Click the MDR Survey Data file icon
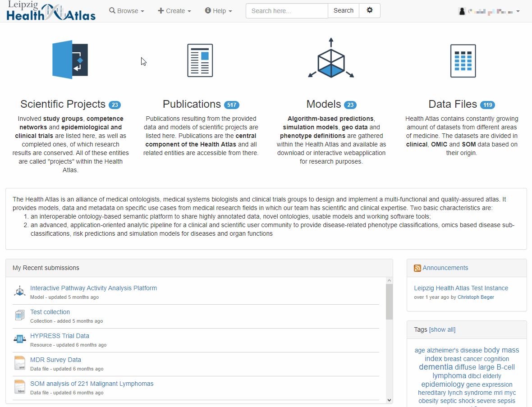The image size is (532, 407). 19,363
